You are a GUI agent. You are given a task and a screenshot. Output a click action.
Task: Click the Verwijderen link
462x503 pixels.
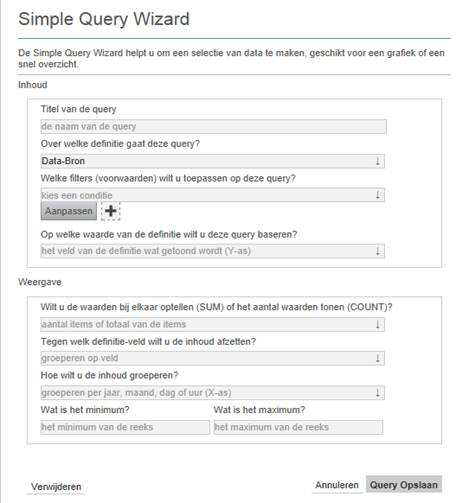click(x=56, y=487)
